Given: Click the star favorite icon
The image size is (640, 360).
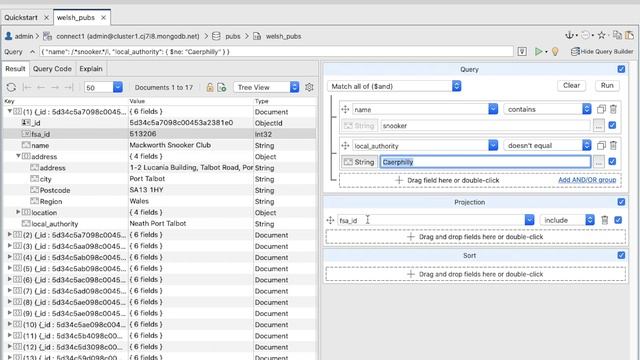Looking at the screenshot, I should [x=601, y=36].
